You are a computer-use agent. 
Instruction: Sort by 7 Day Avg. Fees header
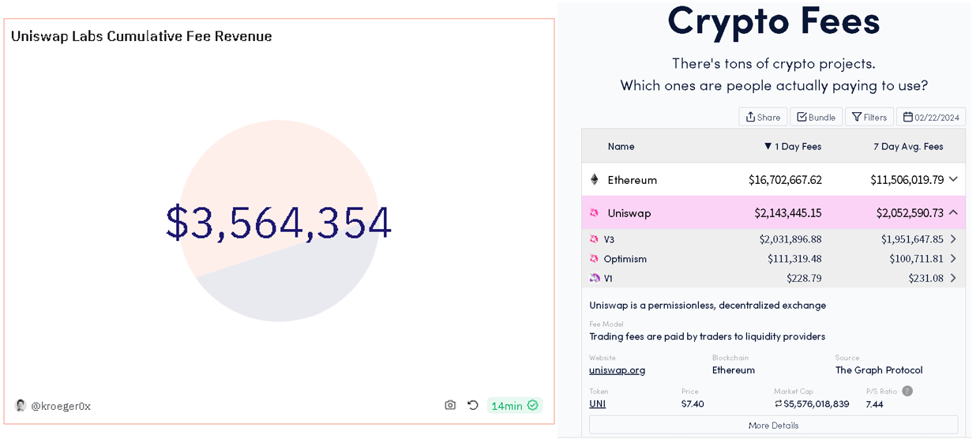point(908,146)
